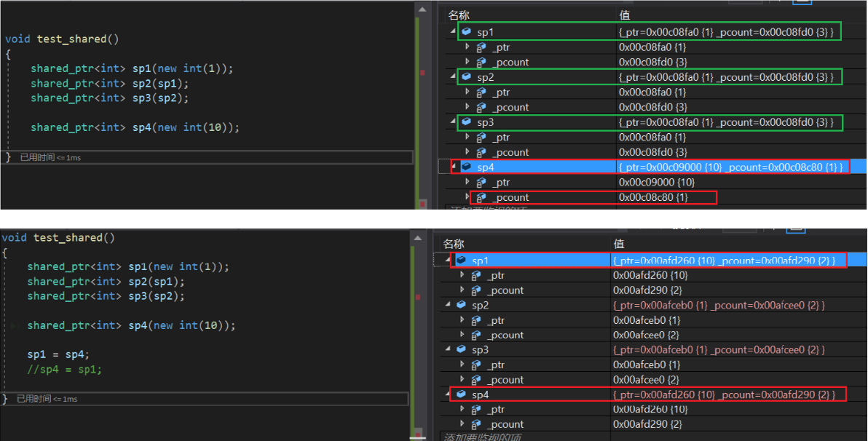Click cube icon of sp2 holding _ptr=0x00afceb0
868x441 pixels.
461,304
